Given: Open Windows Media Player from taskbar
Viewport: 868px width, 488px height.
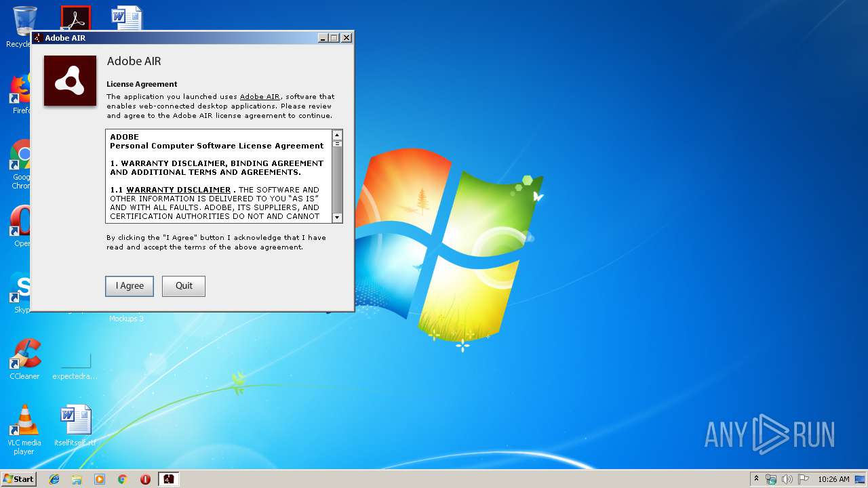Looking at the screenshot, I should [x=100, y=479].
